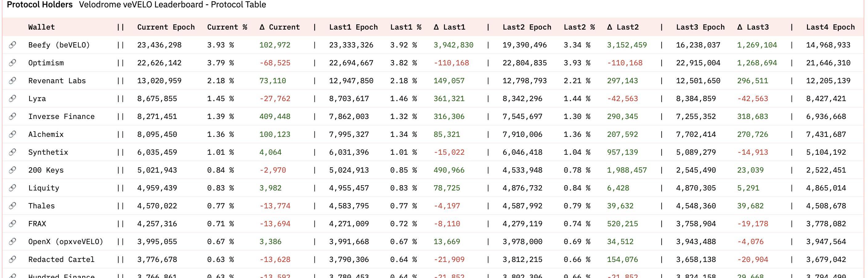
Task: Open the link icon for Redacted Cartel
Action: click(12, 259)
